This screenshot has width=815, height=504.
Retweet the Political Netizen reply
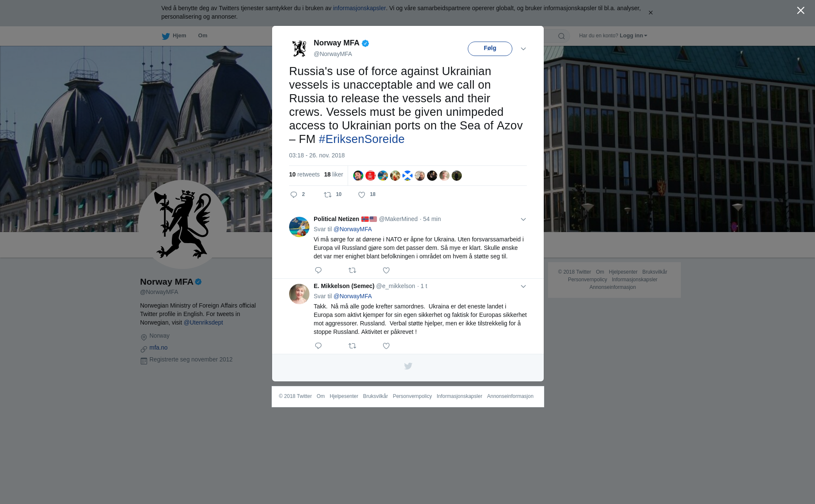pyautogui.click(x=352, y=270)
